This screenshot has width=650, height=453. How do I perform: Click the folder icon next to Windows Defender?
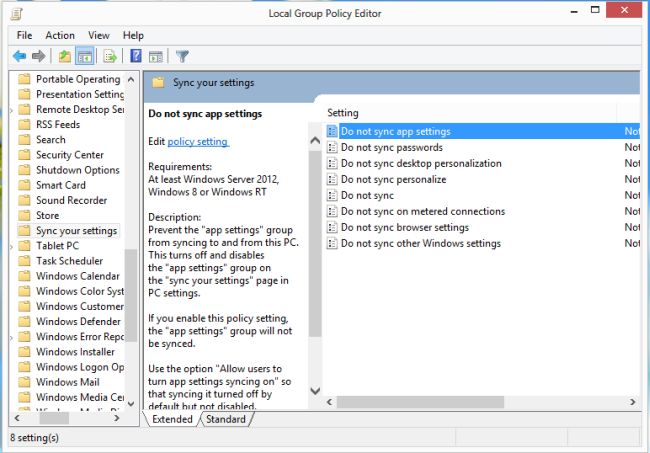[x=24, y=322]
